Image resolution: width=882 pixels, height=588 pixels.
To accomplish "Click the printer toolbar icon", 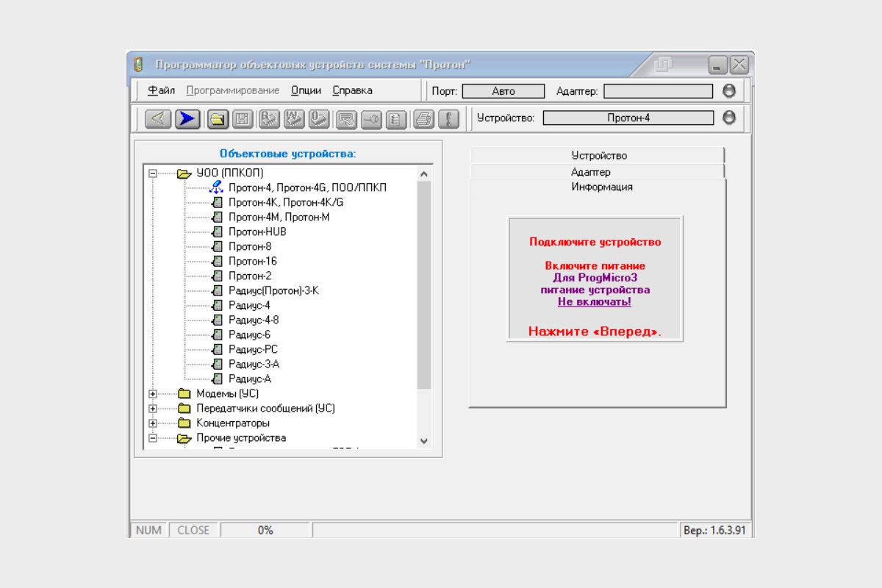I will [423, 118].
